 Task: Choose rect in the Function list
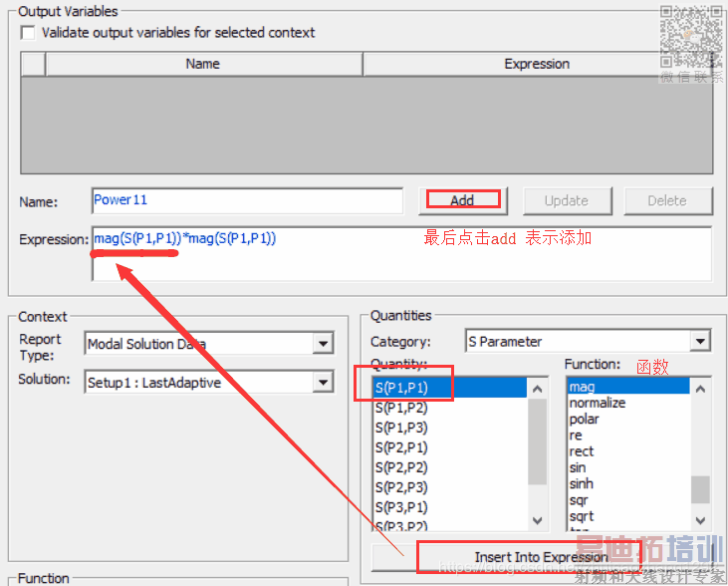click(x=628, y=451)
